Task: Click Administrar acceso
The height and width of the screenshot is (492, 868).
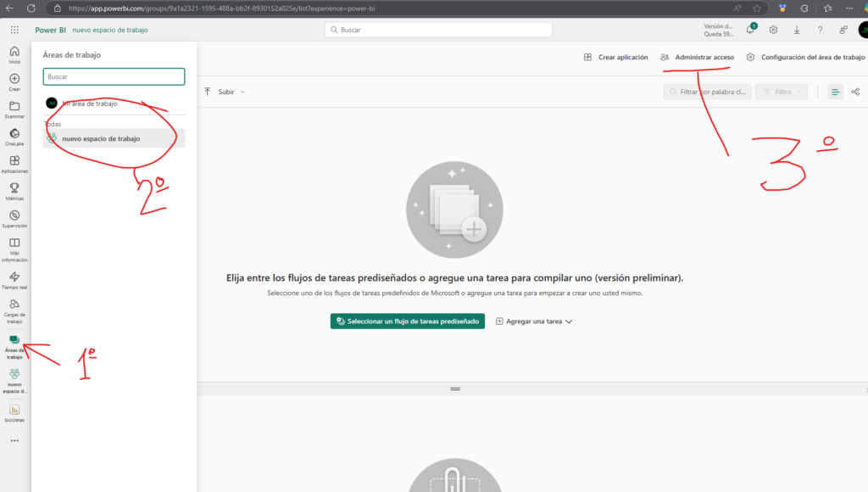Action: click(698, 57)
